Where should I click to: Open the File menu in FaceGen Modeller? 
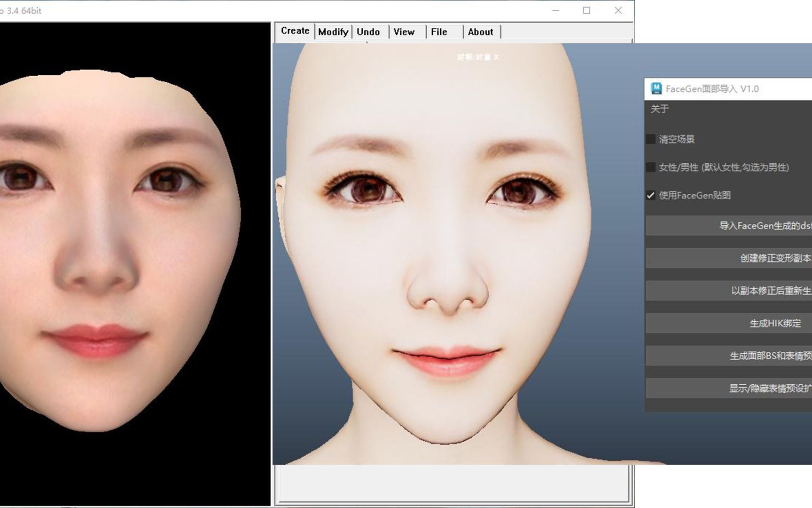[438, 32]
